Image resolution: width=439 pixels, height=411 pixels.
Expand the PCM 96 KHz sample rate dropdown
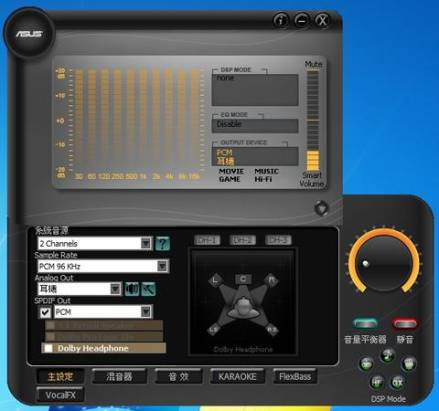coord(103,266)
